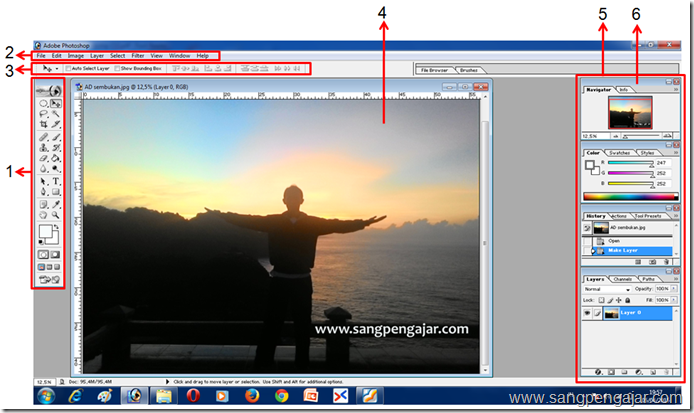Click new snapshot camera icon in History panel

652,262
